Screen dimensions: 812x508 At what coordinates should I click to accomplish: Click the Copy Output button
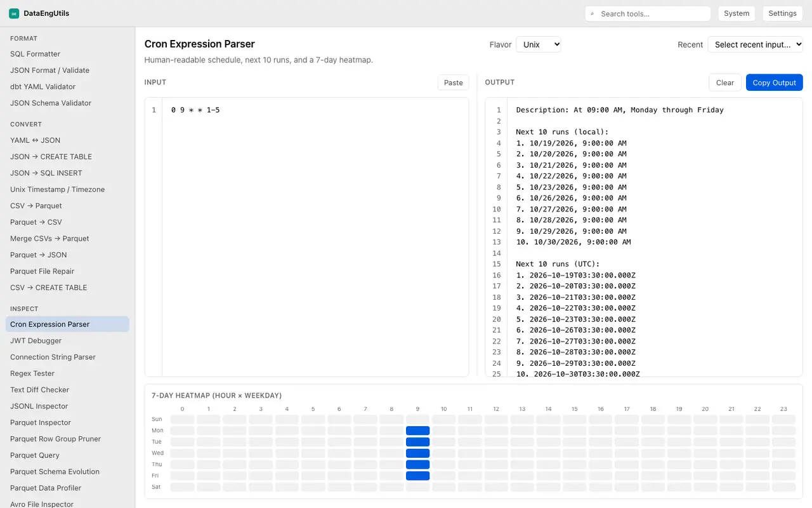tap(774, 83)
